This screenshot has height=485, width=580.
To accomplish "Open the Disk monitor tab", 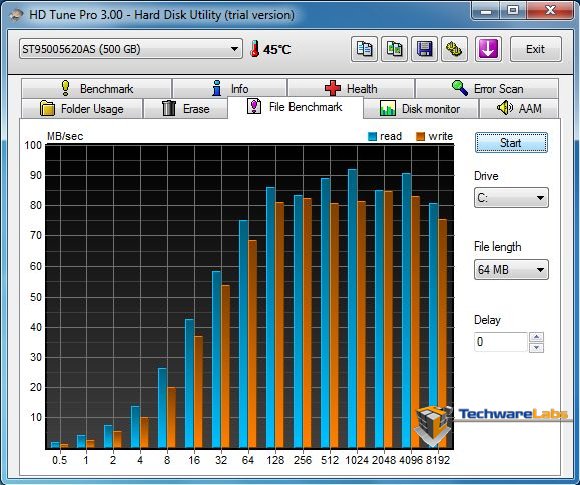I will 421,109.
